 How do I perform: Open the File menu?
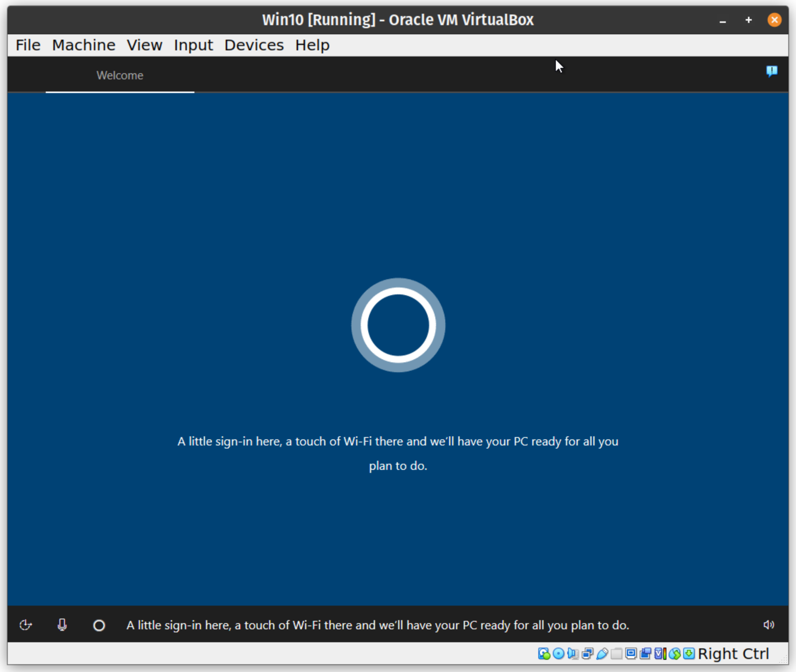click(28, 45)
